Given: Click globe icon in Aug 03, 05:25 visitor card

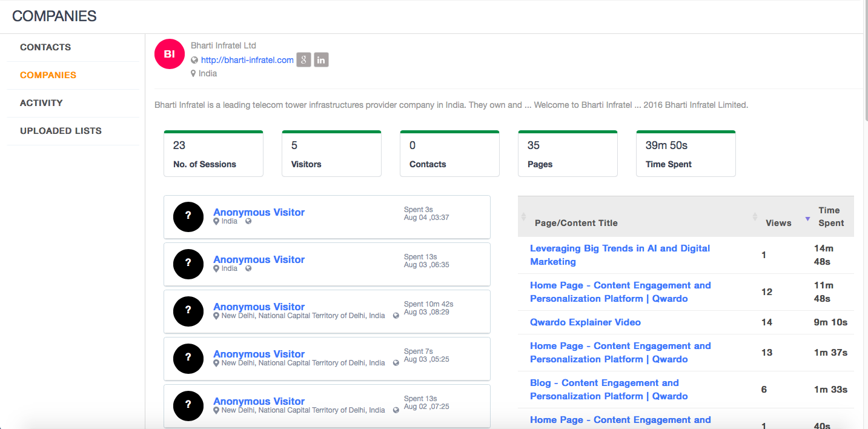Looking at the screenshot, I should tap(396, 363).
